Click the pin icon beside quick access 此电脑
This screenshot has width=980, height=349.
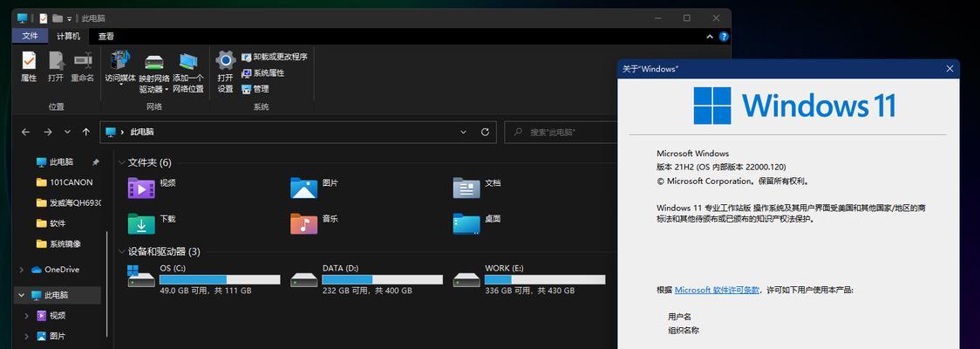(x=96, y=162)
